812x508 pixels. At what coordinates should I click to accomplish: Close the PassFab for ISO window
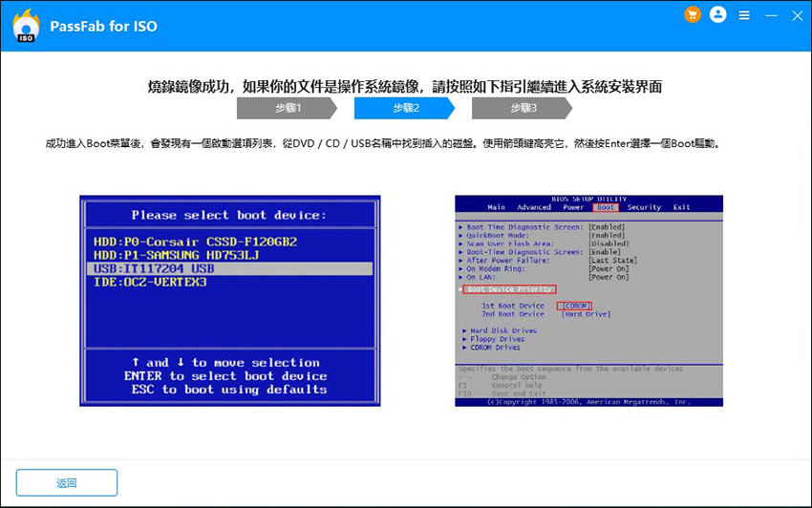(794, 16)
